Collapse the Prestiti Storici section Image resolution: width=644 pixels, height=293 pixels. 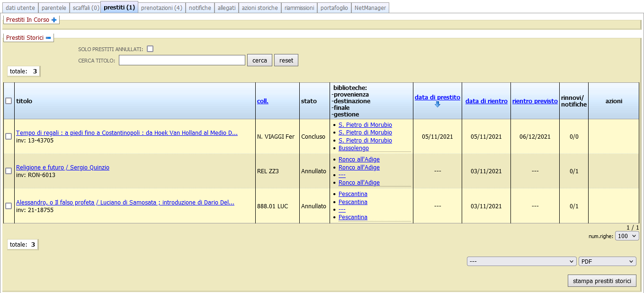[x=49, y=37]
